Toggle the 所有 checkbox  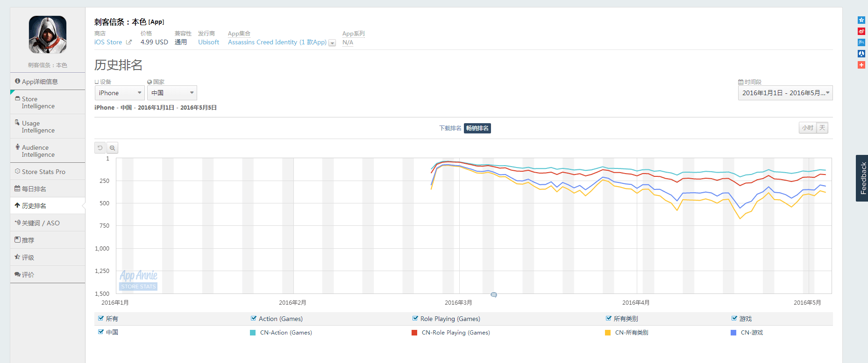101,318
